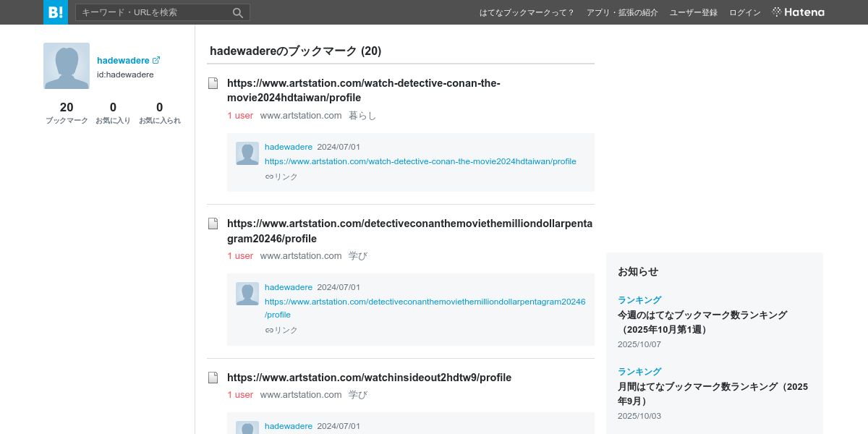Open the Hatena Bookmark B! logo
This screenshot has height=434, width=868.
[x=56, y=12]
